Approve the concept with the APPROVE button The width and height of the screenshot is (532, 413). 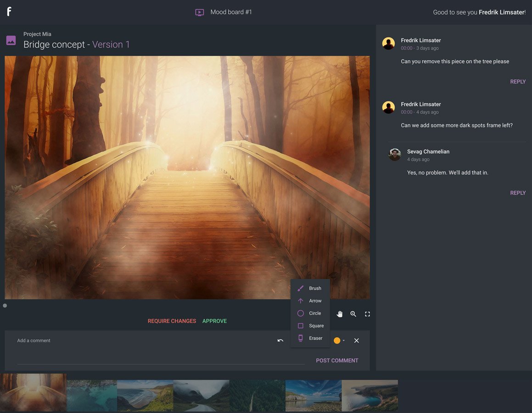tap(214, 321)
